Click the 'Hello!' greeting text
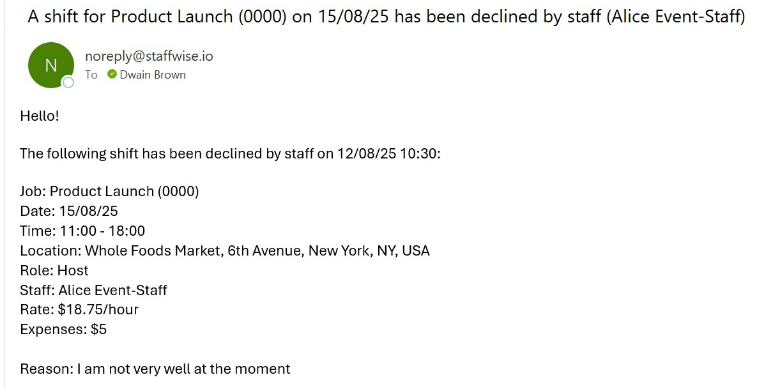 click(x=39, y=116)
